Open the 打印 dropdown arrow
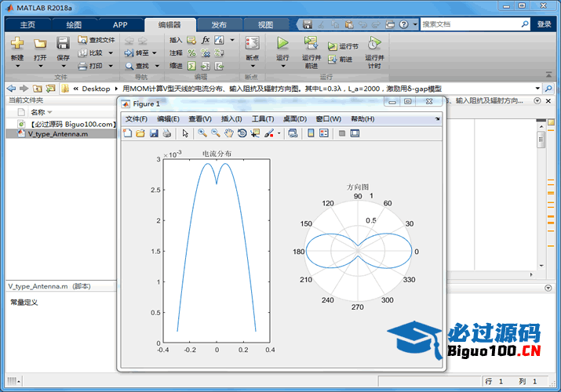The width and height of the screenshot is (561, 392). pyautogui.click(x=111, y=66)
